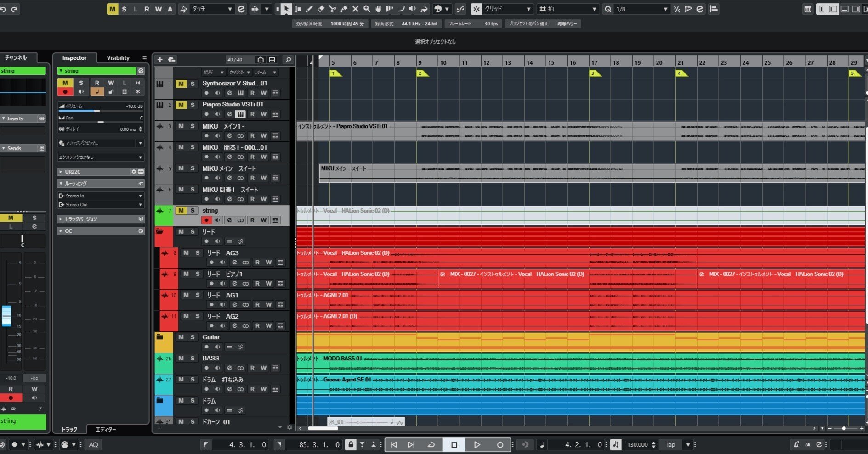
Task: Unmute the string track
Action: (181, 210)
